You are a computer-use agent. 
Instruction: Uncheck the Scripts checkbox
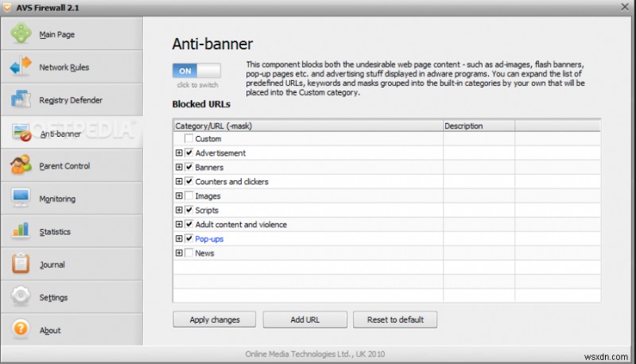coord(188,210)
